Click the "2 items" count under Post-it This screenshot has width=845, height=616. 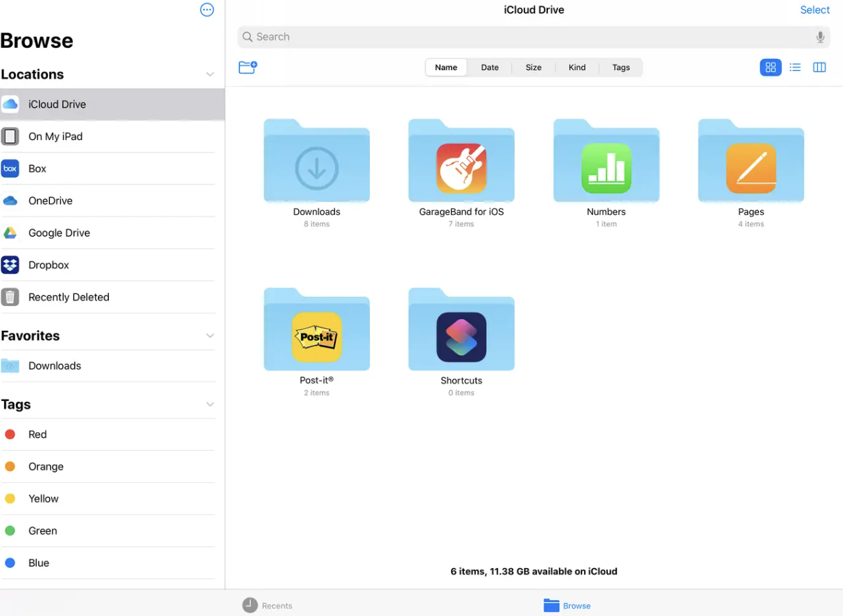[x=316, y=393]
